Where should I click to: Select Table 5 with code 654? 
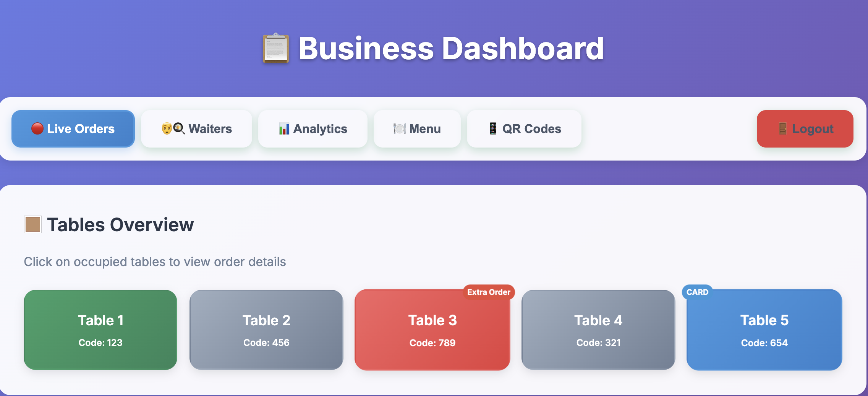764,329
